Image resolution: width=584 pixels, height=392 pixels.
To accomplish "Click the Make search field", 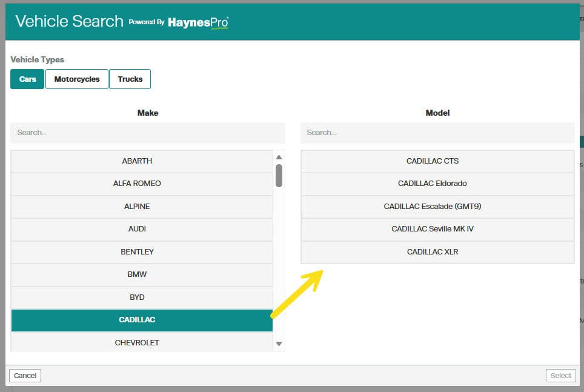I will [148, 133].
